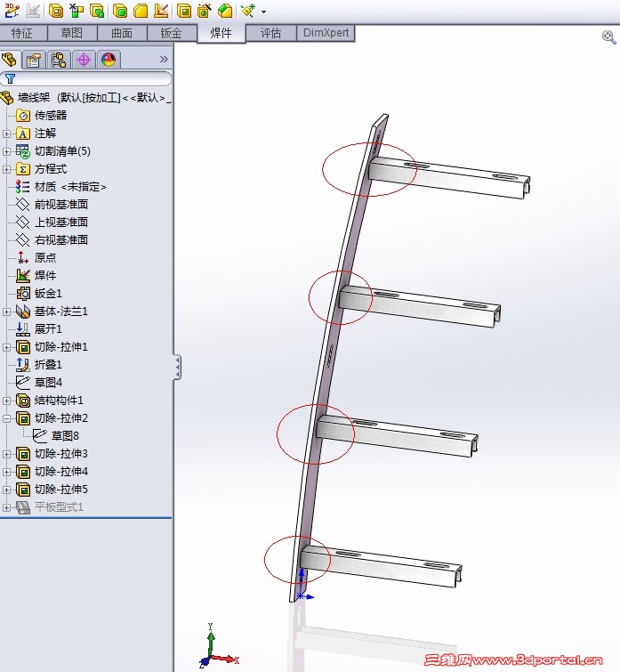This screenshot has width=620, height=672.
Task: Expand the 基体-法兰1 feature
Action: click(x=6, y=312)
